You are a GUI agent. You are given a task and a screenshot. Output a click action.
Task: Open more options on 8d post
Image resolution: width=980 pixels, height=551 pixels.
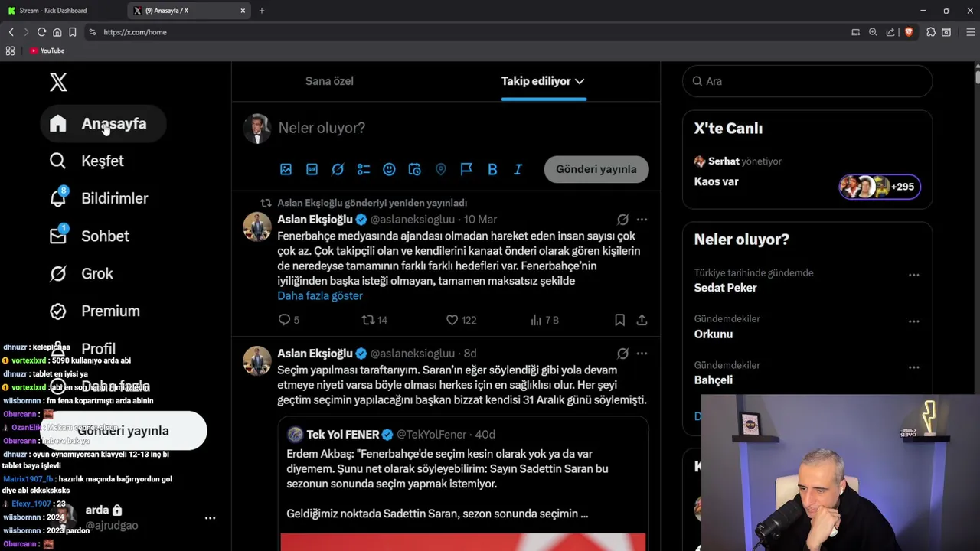pyautogui.click(x=642, y=354)
